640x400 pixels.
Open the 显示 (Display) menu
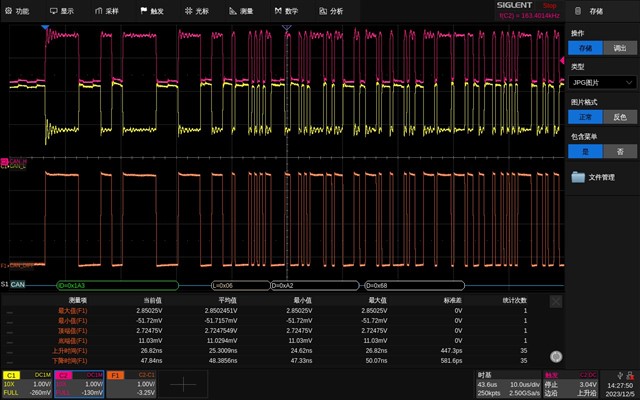(x=62, y=11)
